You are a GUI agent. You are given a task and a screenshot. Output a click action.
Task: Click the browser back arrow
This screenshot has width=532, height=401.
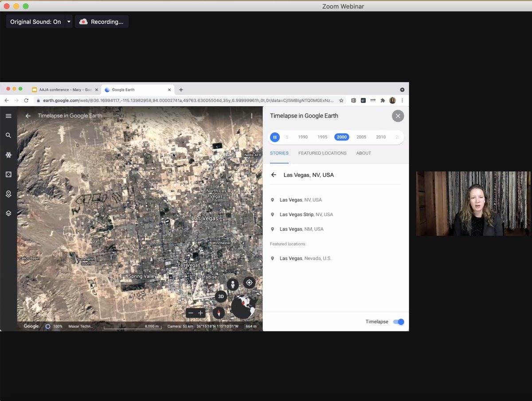click(x=7, y=101)
